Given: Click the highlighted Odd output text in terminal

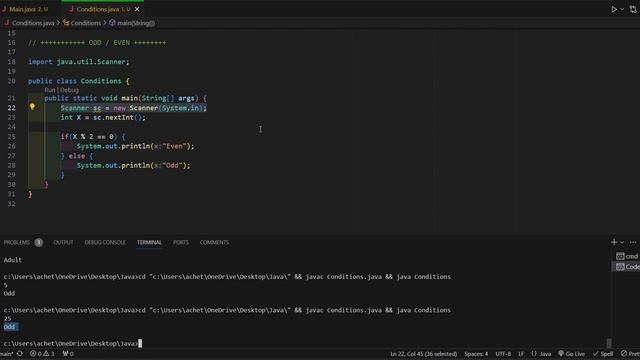Looking at the screenshot, I should pyautogui.click(x=10, y=327).
